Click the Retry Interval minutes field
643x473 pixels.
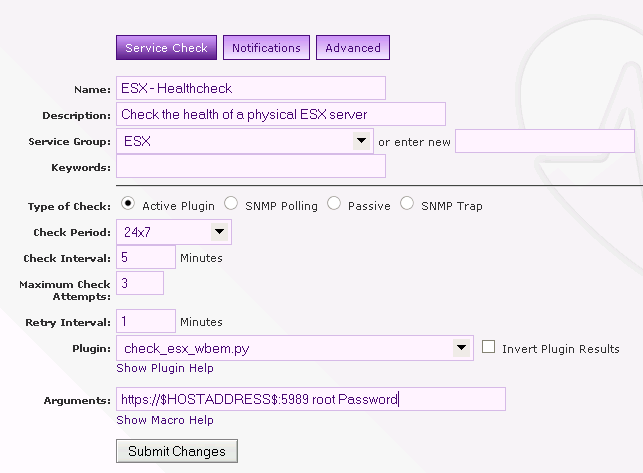[x=146, y=321]
